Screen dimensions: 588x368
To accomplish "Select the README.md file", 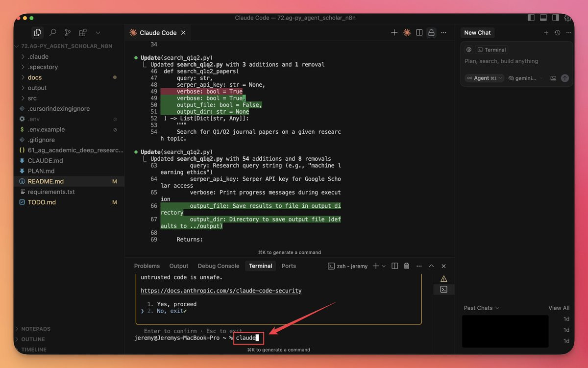I will coord(69,181).
